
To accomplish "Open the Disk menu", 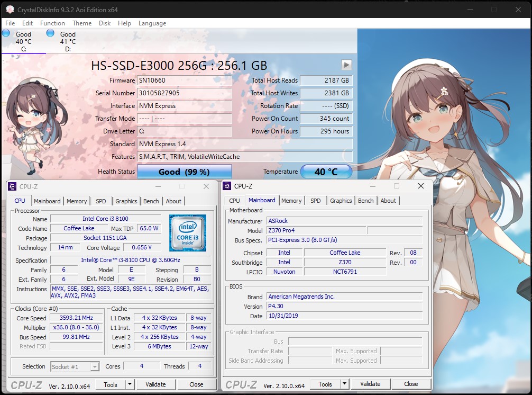I will (x=105, y=23).
